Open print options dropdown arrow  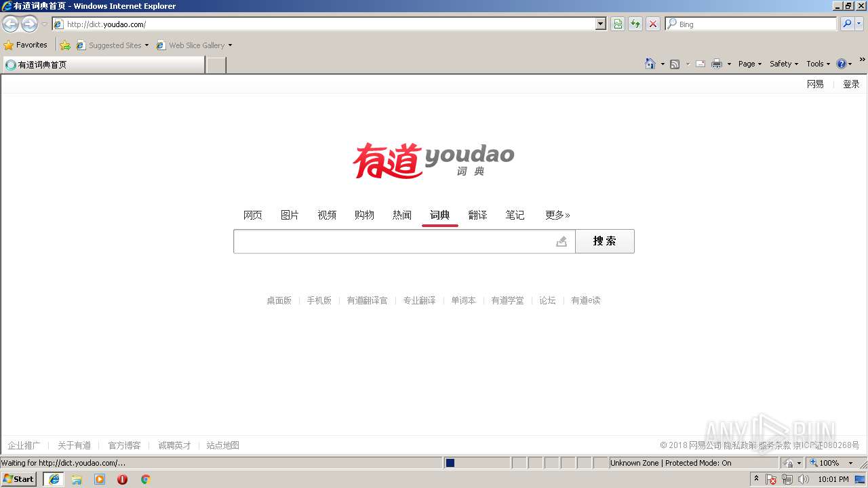729,64
